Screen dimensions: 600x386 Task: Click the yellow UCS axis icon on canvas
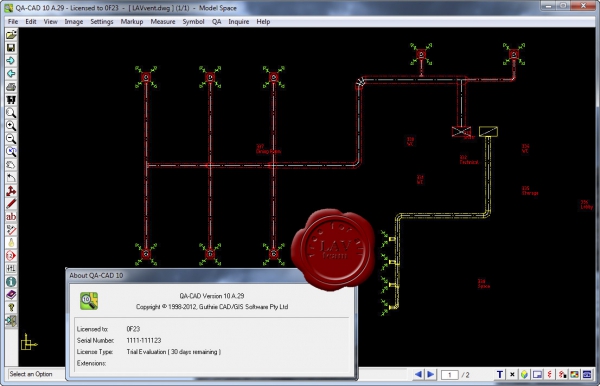click(x=29, y=342)
